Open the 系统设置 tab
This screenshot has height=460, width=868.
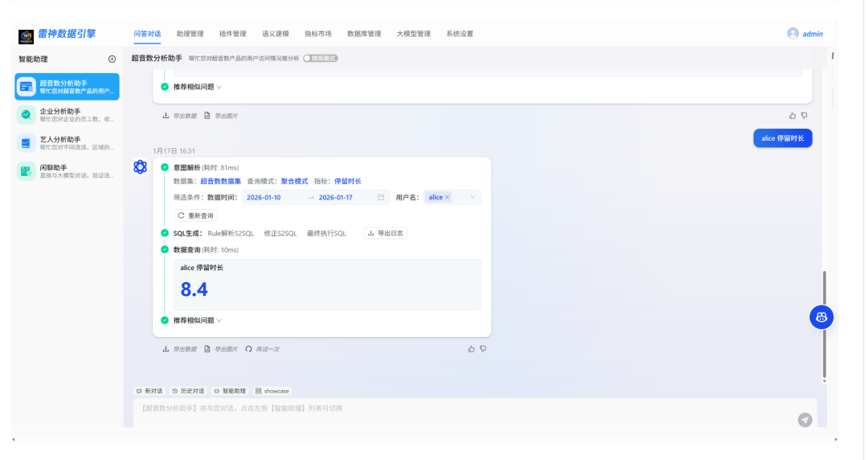coord(460,34)
